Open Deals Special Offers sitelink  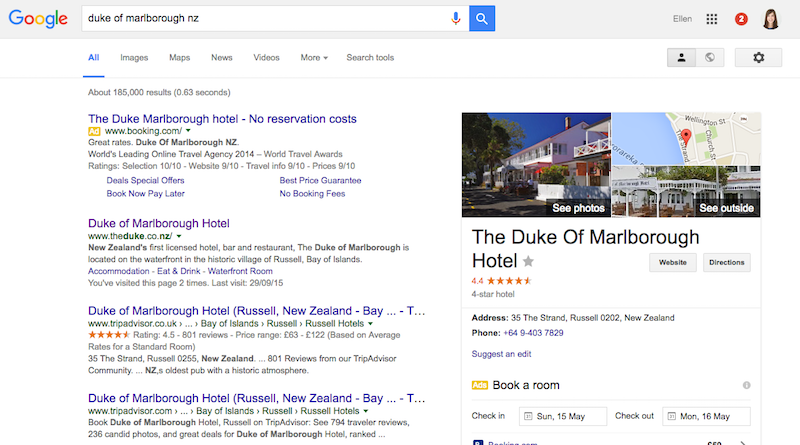(145, 180)
